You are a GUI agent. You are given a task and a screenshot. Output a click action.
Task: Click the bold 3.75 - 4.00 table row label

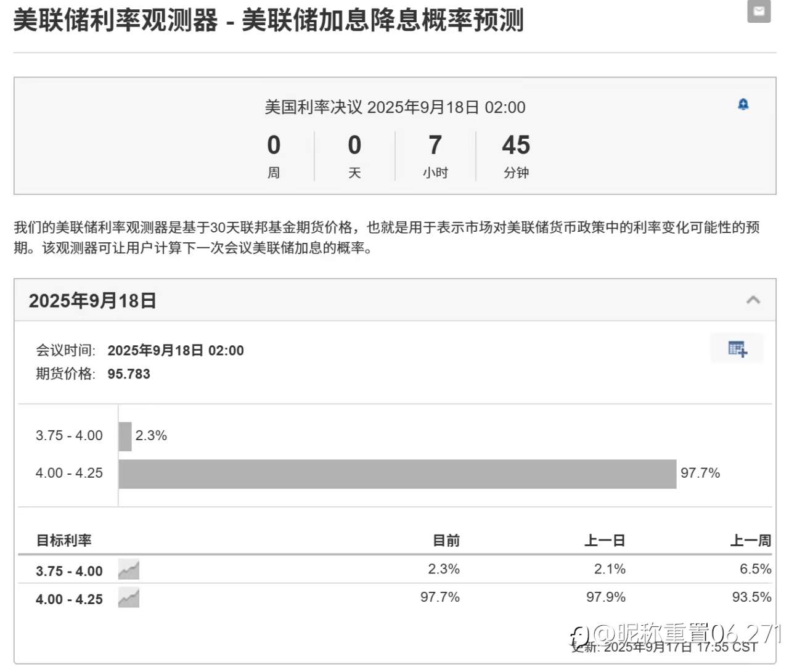click(69, 571)
